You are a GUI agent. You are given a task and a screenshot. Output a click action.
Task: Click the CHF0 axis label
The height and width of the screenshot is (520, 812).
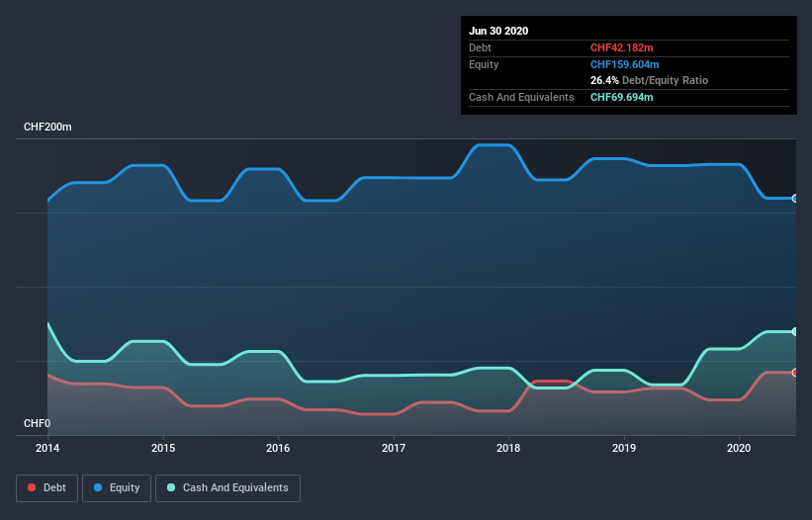[38, 423]
